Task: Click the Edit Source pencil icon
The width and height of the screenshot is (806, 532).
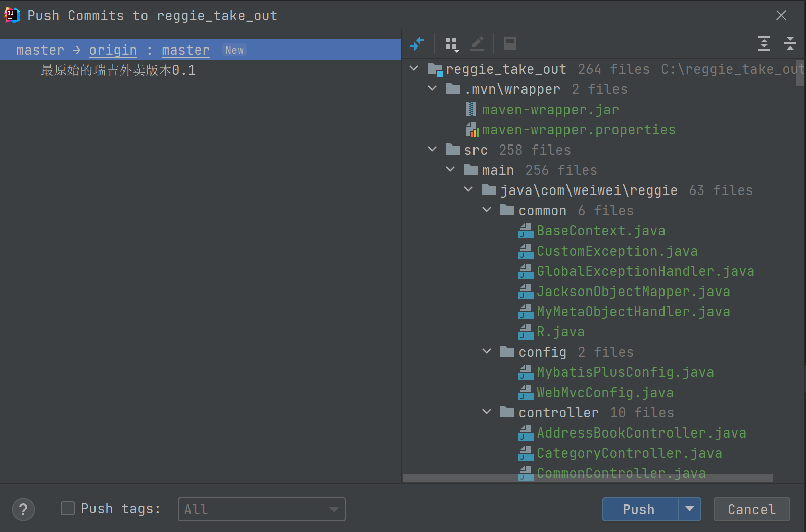Action: coord(477,44)
